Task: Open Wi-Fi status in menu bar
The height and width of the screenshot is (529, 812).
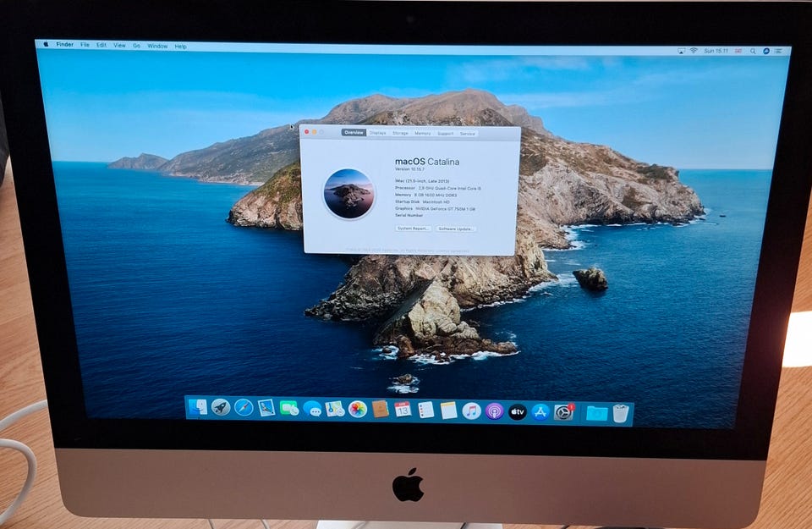Action: click(694, 51)
